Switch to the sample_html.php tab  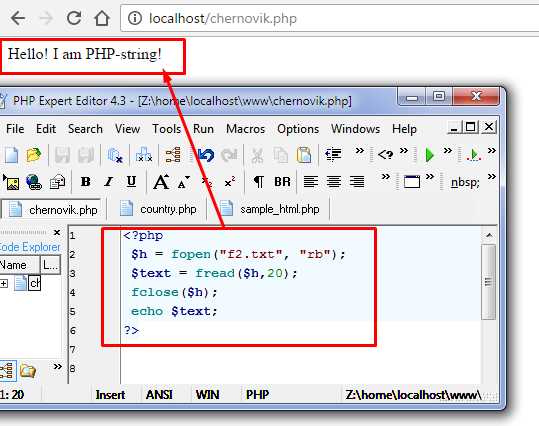[x=270, y=209]
